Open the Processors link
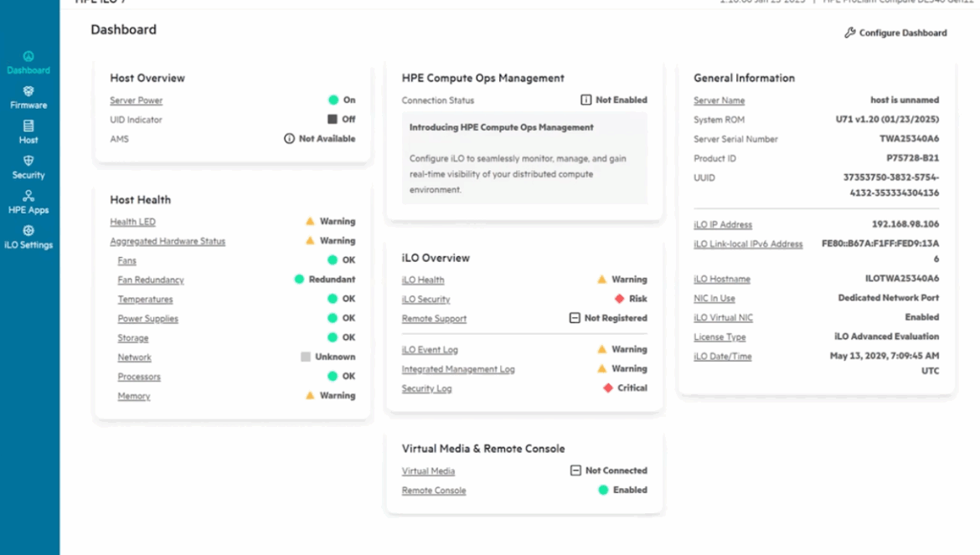The width and height of the screenshot is (980, 555). coord(139,377)
